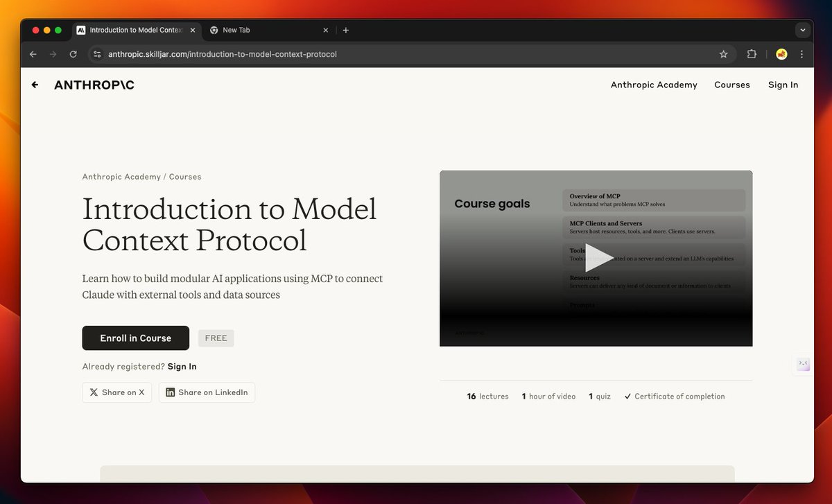This screenshot has width=832, height=504.
Task: Close the Introduction to Model Context tab
Action: point(193,30)
